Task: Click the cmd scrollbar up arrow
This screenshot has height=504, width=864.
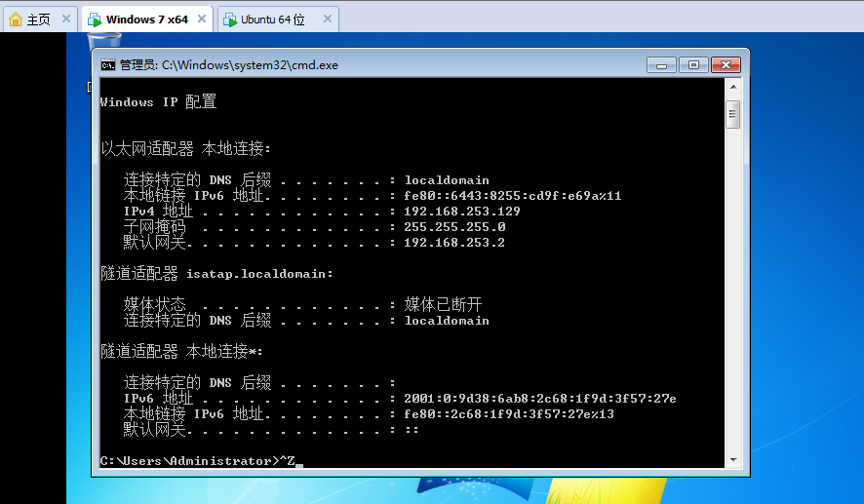Action: [733, 87]
